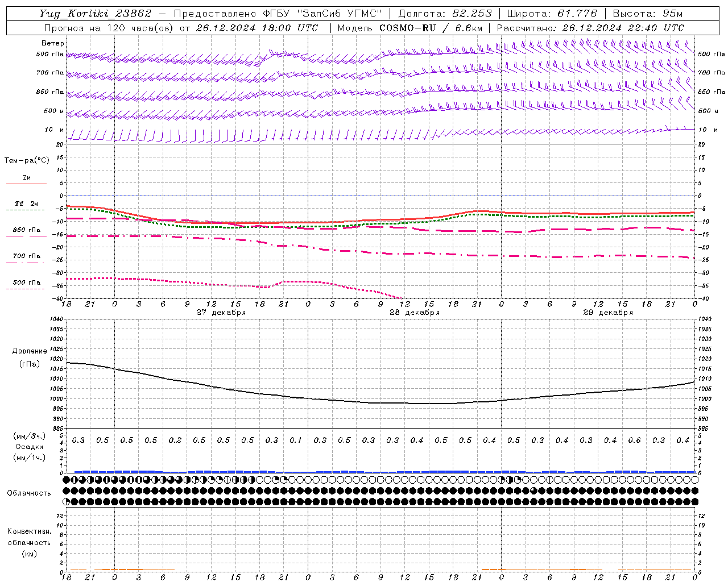Click the Высота: 95м header field
The height and width of the screenshot is (582, 728).
pyautogui.click(x=647, y=14)
